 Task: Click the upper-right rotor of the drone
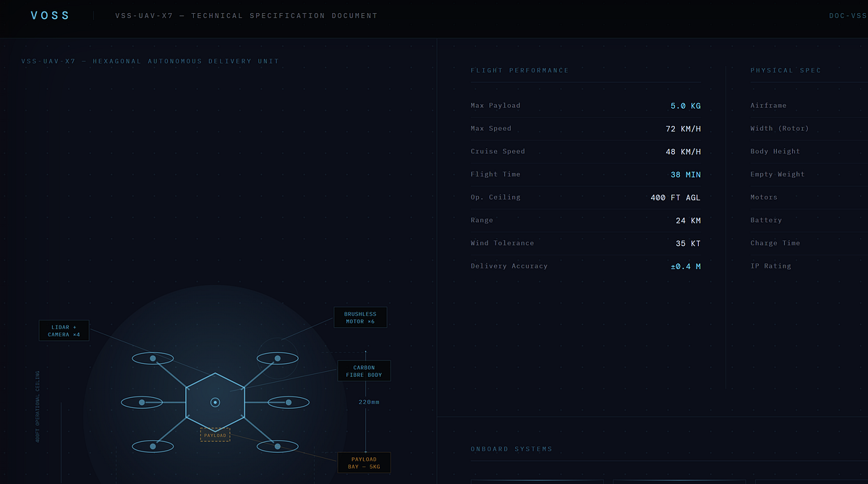[x=278, y=358]
